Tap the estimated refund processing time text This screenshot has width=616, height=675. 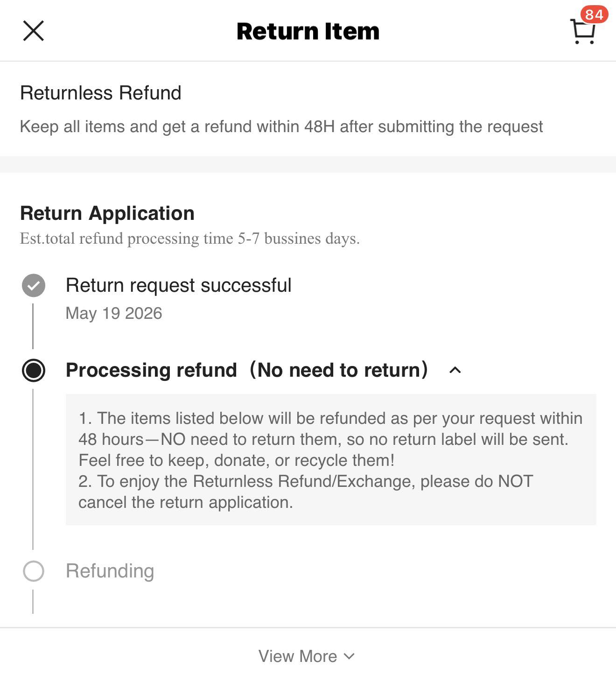click(x=190, y=239)
